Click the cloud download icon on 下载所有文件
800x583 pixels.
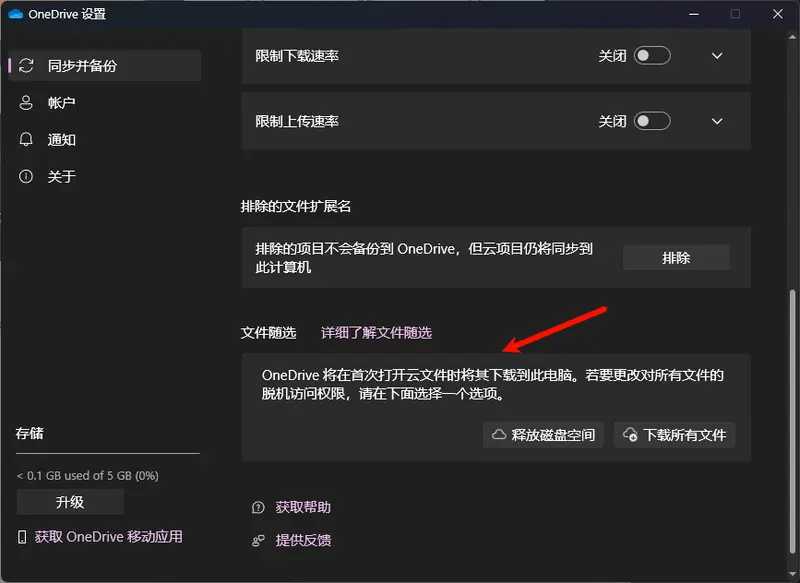[x=630, y=435]
